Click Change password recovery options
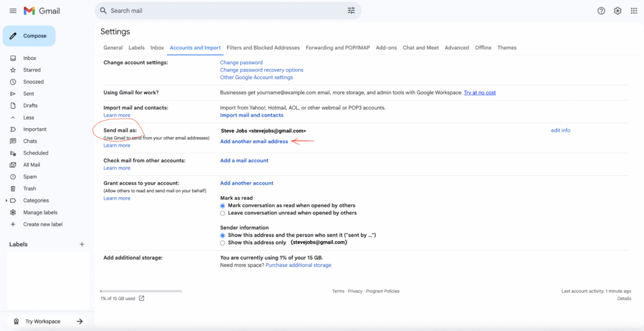This screenshot has height=331, width=644. point(262,70)
